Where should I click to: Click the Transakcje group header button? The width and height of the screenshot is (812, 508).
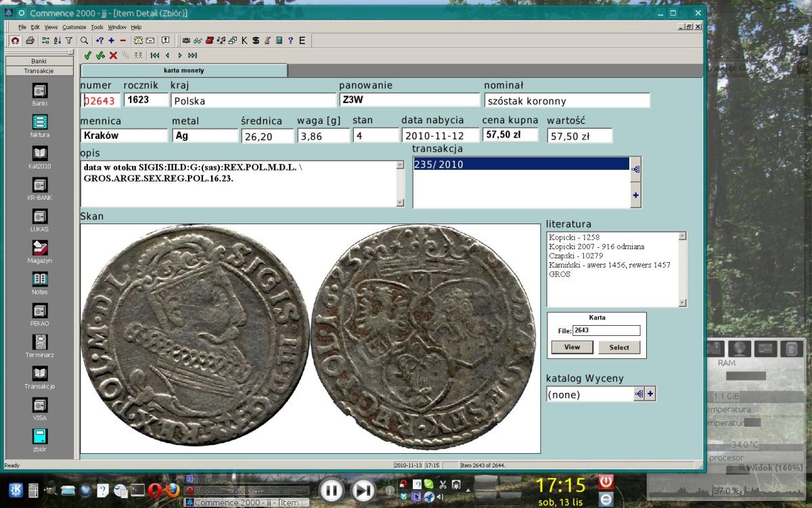point(39,70)
